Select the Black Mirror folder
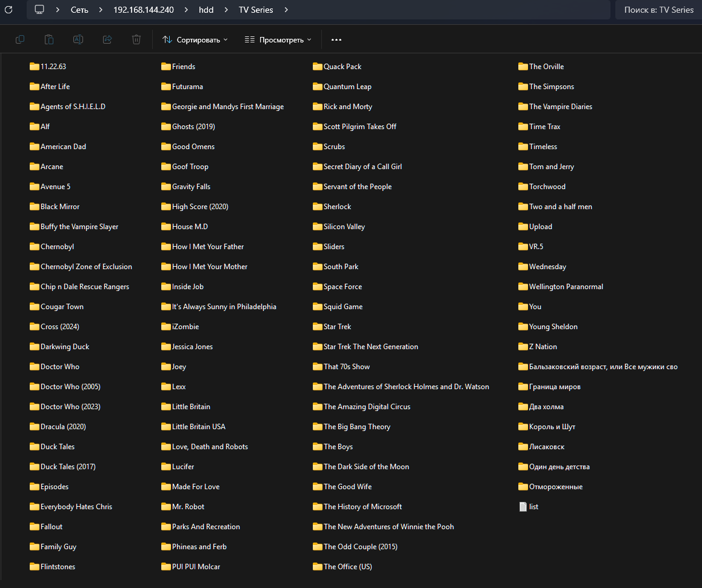702x588 pixels. click(x=59, y=207)
